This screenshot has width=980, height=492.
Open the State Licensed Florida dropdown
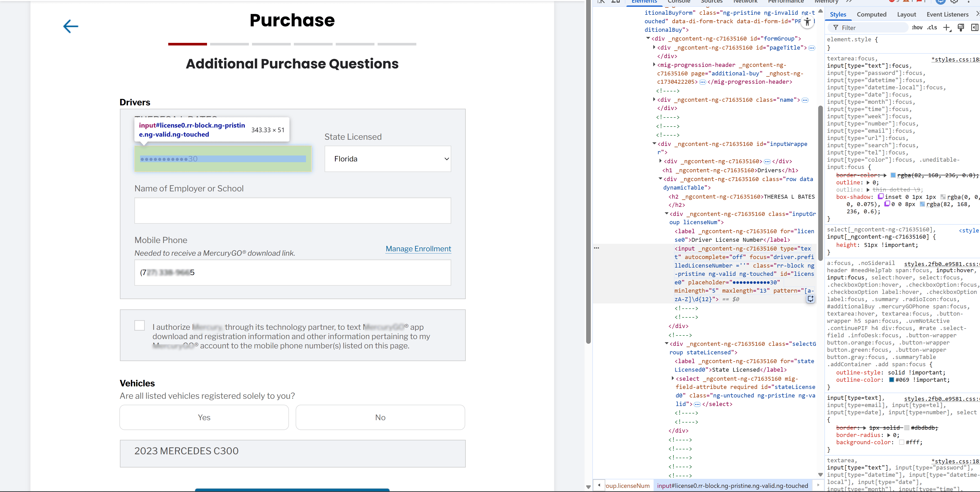pos(387,159)
